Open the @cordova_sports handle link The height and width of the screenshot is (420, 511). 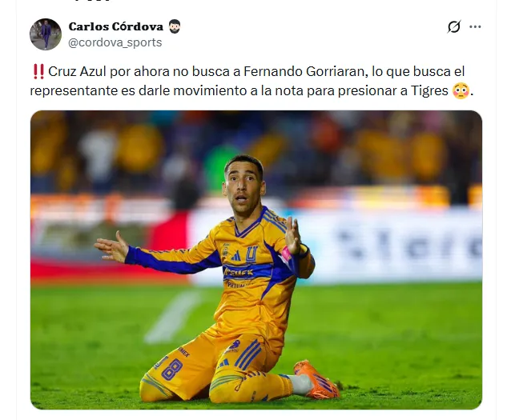(x=115, y=42)
